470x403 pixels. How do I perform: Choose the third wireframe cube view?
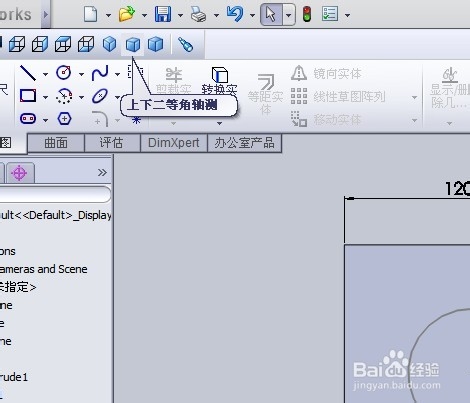(63, 44)
